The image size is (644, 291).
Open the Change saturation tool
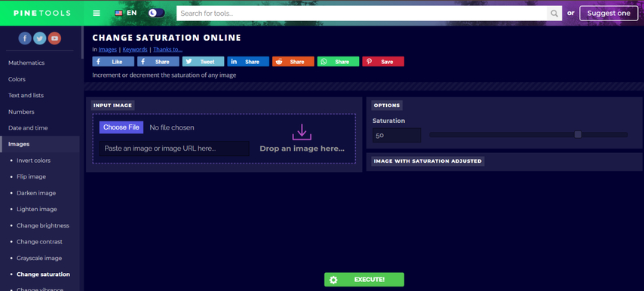[x=43, y=274]
